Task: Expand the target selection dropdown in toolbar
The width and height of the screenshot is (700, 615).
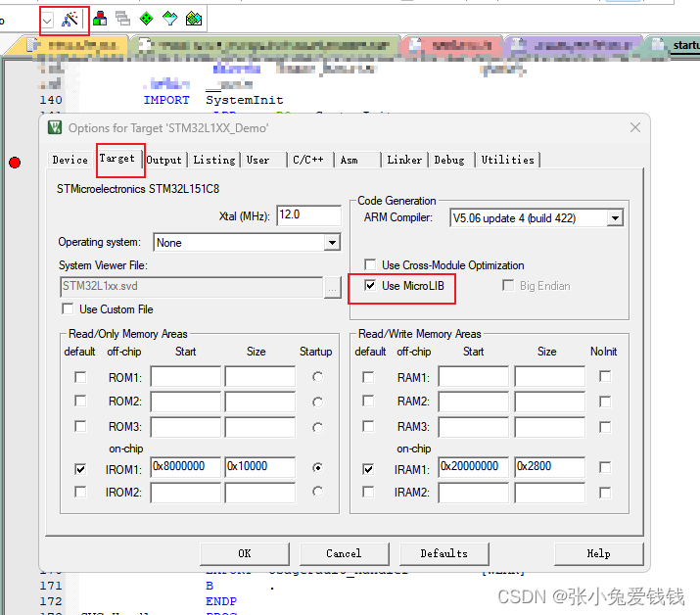Action: 47,21
